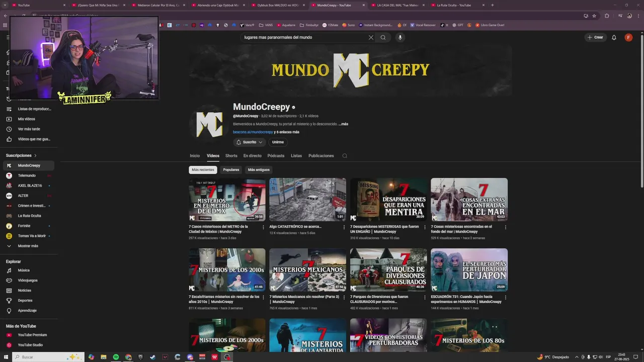
Task: Open the Libro Game Over bookmark
Action: tap(490, 25)
